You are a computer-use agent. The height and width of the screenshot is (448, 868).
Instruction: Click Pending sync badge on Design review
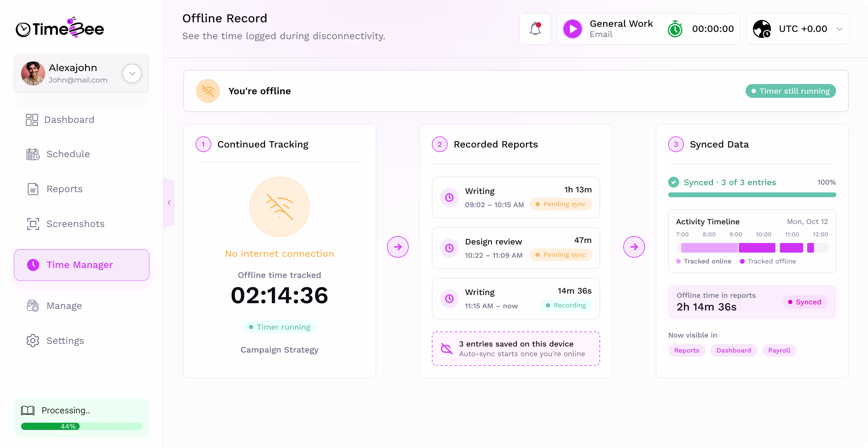[x=561, y=255]
